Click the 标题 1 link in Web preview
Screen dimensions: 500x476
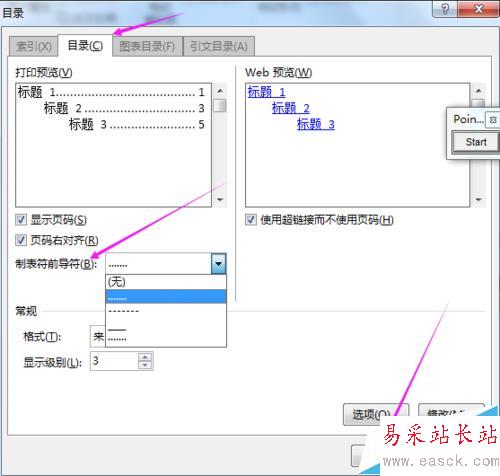coord(266,91)
